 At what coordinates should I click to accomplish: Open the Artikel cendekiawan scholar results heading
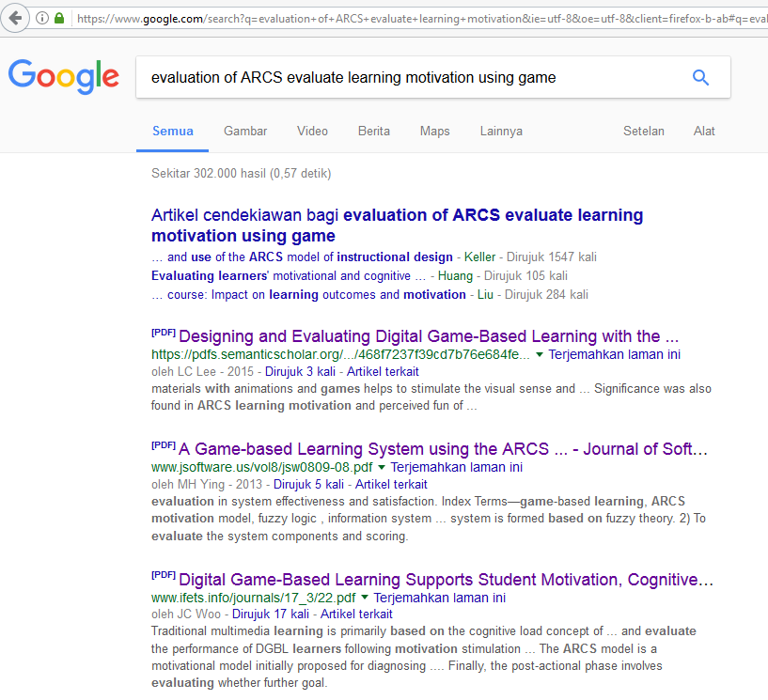(397, 226)
